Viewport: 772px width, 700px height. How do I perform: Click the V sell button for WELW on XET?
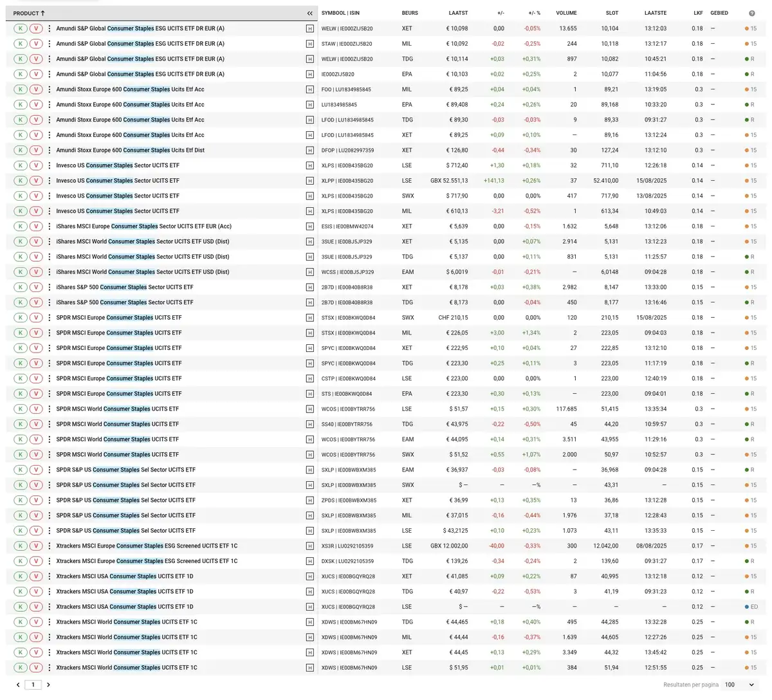coord(36,28)
